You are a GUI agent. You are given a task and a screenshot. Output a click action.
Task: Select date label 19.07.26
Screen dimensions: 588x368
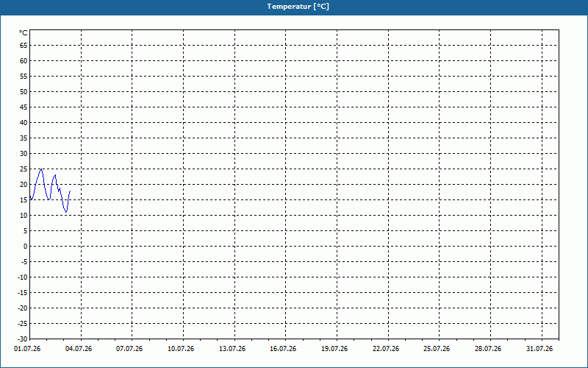click(334, 349)
